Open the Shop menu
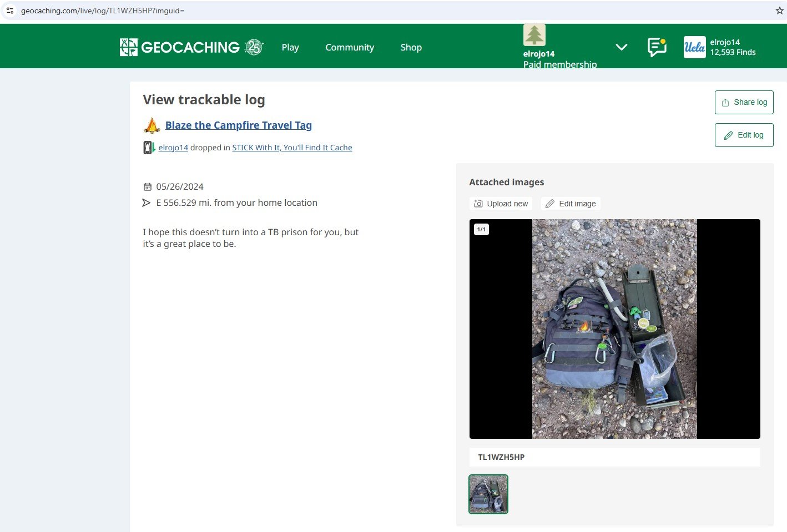The height and width of the screenshot is (532, 787). [x=411, y=48]
